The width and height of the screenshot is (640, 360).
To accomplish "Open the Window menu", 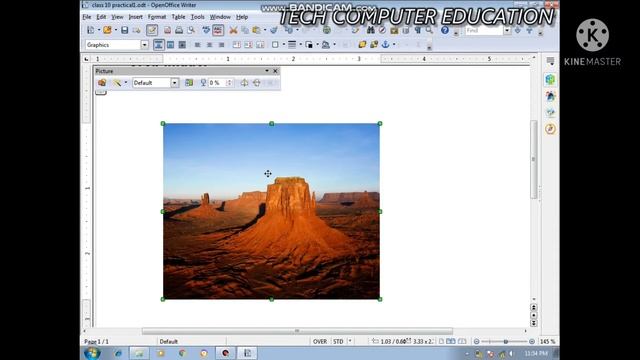I will 220,17.
